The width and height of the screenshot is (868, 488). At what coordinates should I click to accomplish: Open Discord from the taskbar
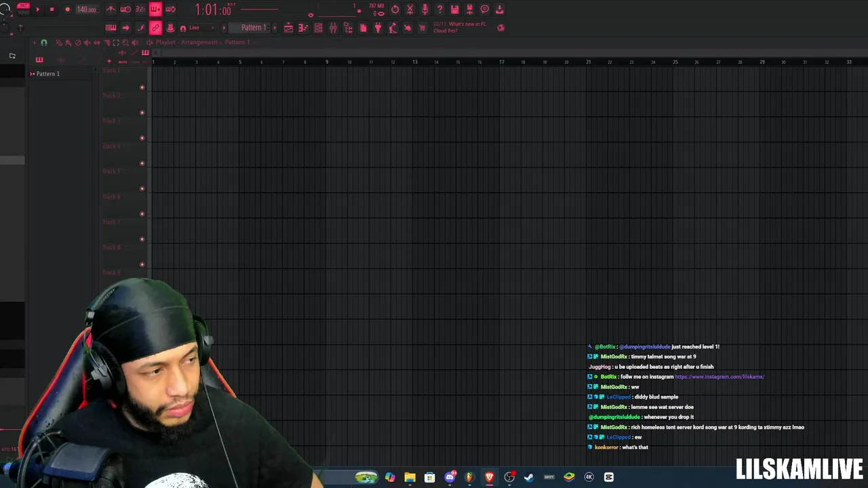[x=450, y=477]
